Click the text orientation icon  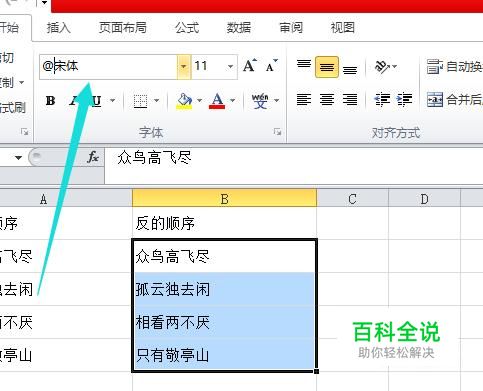click(382, 67)
